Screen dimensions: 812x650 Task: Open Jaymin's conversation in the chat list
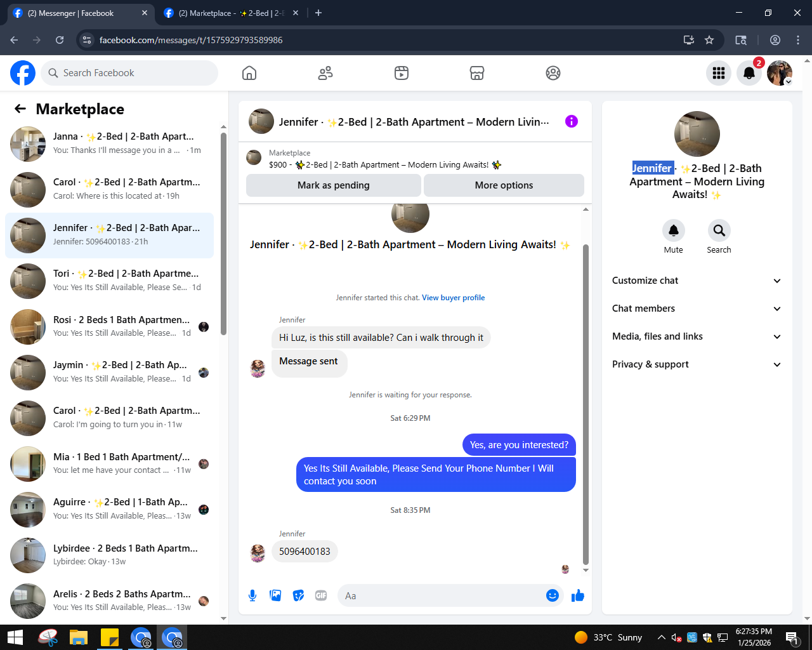109,373
